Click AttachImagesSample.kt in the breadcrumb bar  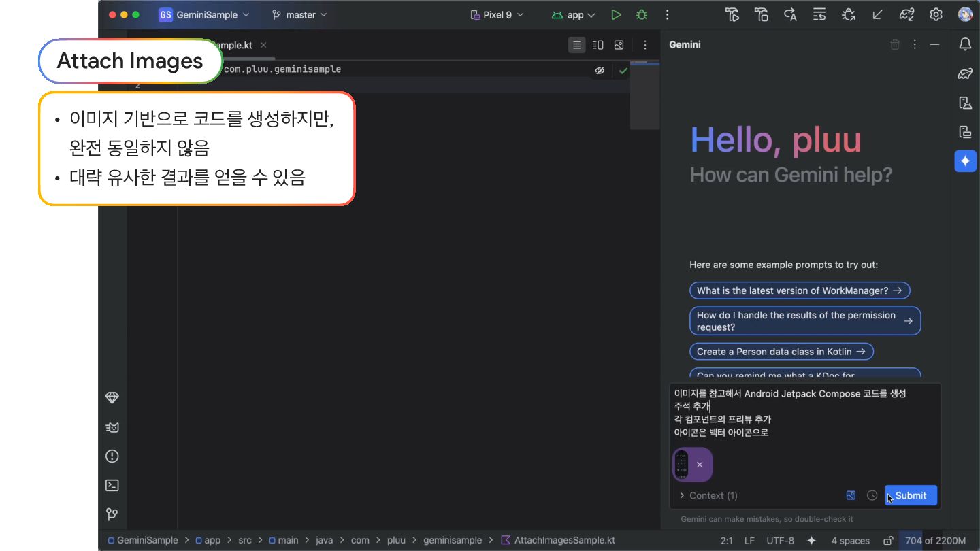pyautogui.click(x=558, y=541)
